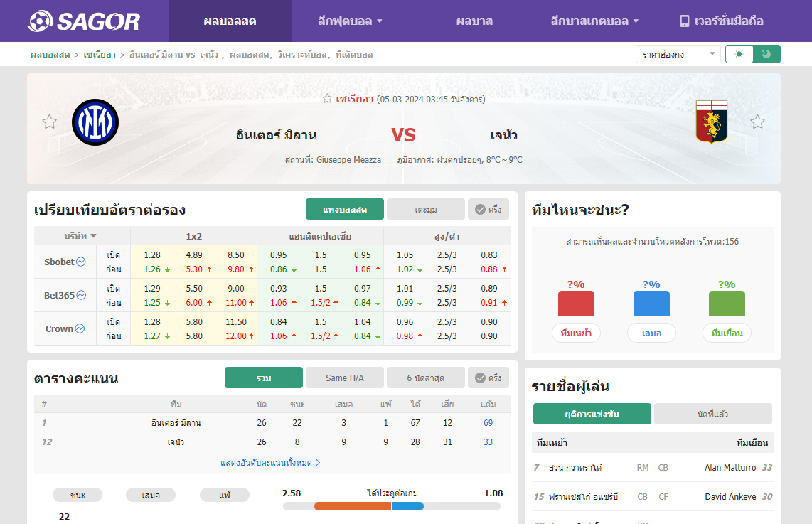
Task: Select 6 นัดล่าสุด standings tab
Action: (x=426, y=378)
